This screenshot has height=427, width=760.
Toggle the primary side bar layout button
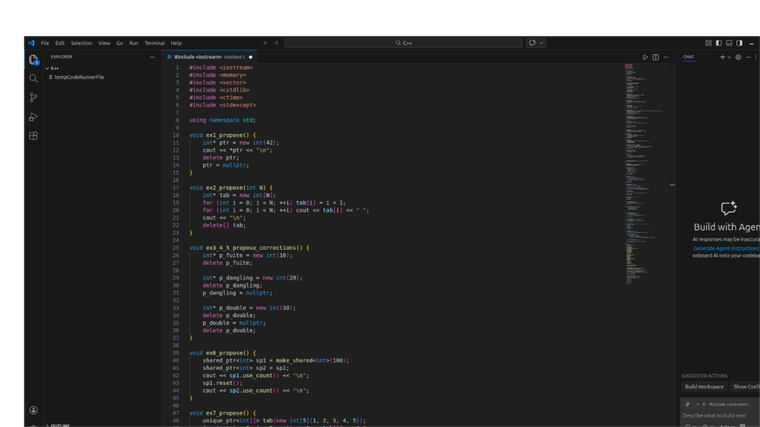coord(719,43)
